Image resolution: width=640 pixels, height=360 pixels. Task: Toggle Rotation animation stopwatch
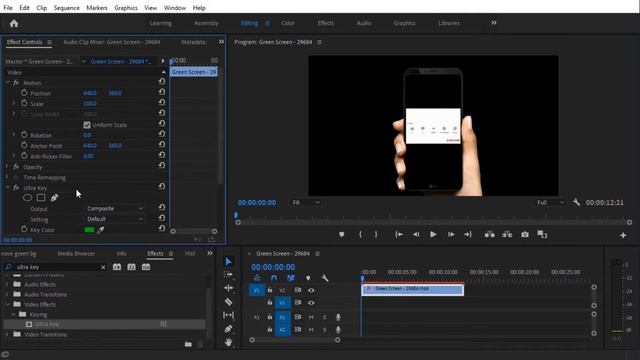pos(24,135)
